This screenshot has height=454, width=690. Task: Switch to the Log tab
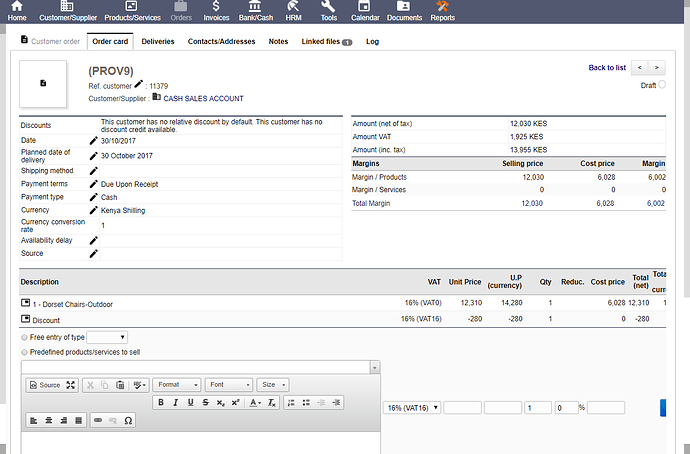click(x=372, y=41)
